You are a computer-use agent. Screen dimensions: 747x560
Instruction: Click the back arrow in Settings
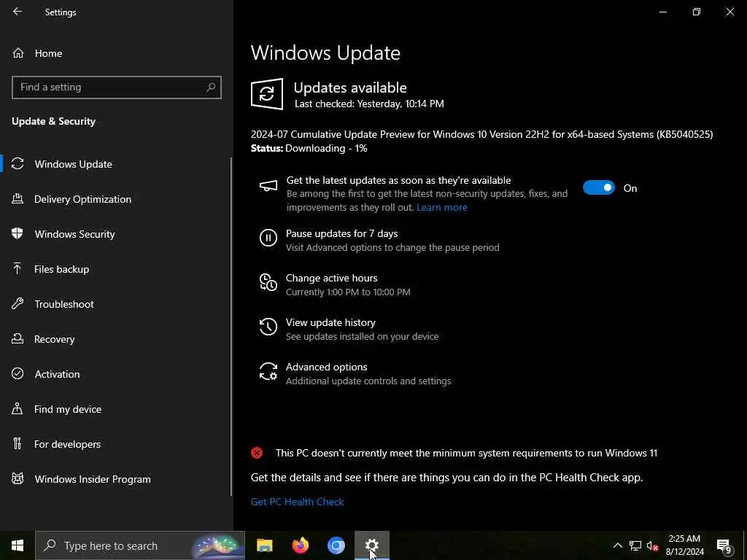[x=18, y=12]
